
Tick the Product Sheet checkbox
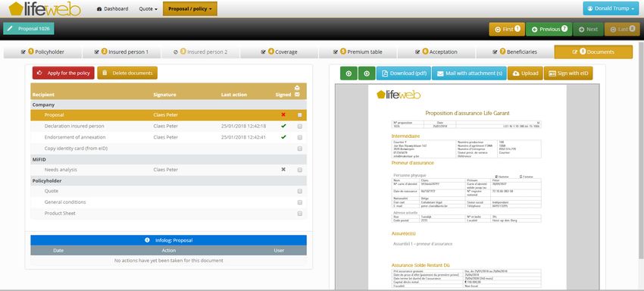point(300,213)
